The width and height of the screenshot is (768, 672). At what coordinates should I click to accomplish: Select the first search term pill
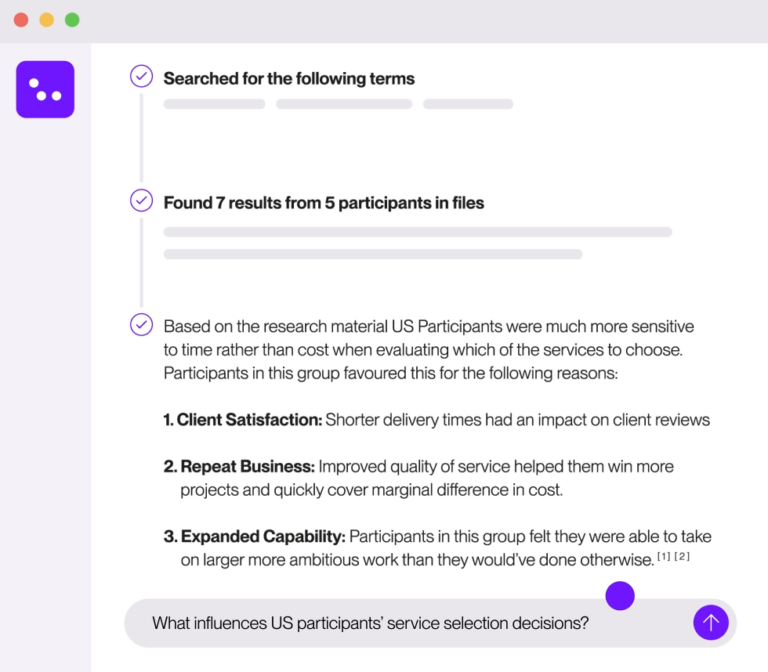[214, 104]
